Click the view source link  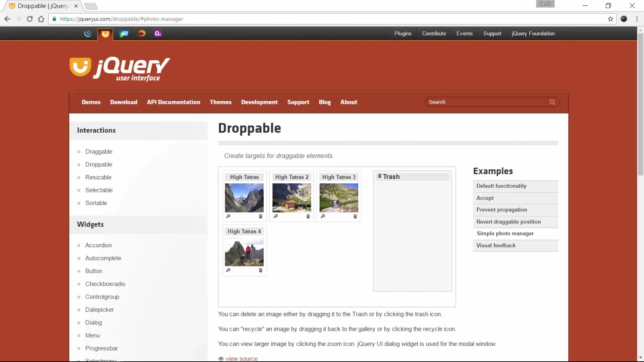[241, 359]
